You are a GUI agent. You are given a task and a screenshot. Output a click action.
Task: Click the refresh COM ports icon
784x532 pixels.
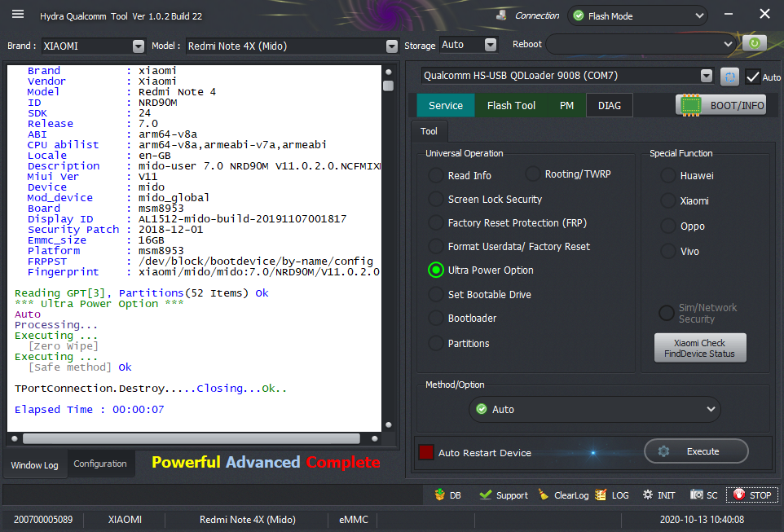(x=729, y=77)
